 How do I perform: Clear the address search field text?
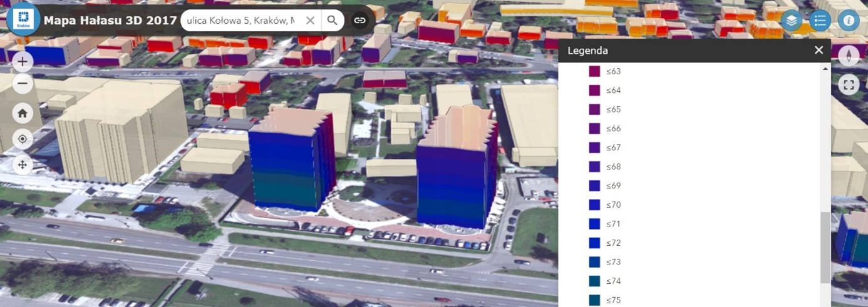[310, 21]
